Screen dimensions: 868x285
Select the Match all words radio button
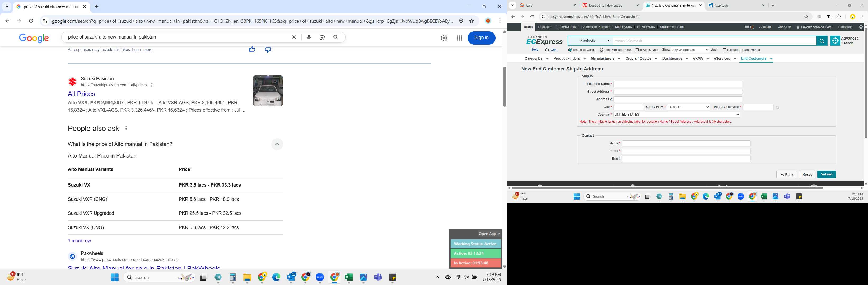click(x=570, y=50)
